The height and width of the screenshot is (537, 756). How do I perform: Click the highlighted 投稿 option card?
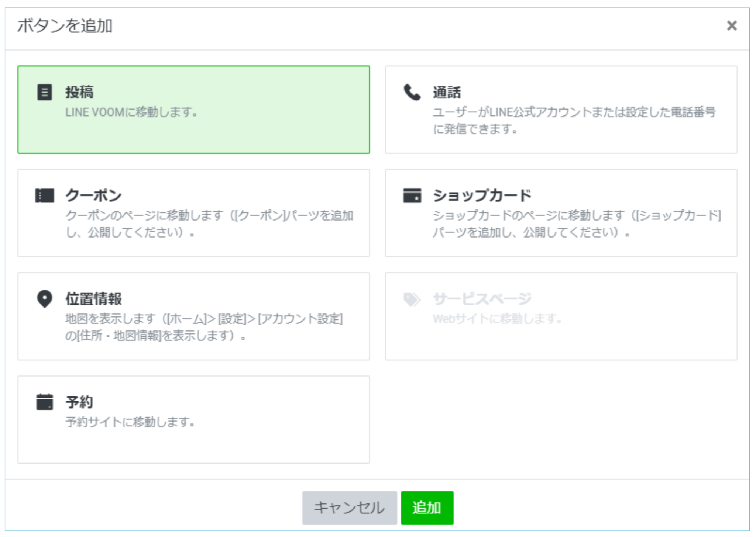click(193, 110)
